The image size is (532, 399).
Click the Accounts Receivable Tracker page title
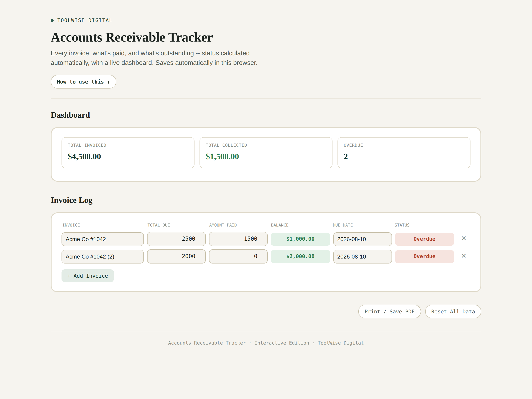pyautogui.click(x=132, y=37)
